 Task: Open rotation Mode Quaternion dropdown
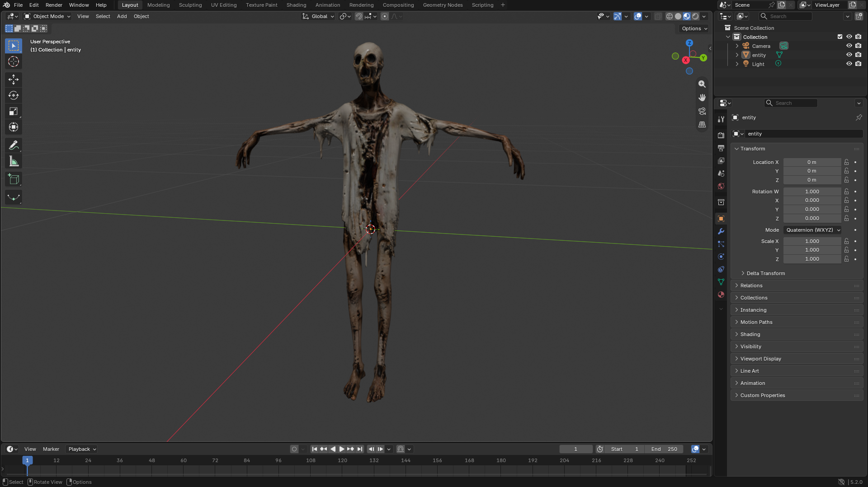pos(812,230)
